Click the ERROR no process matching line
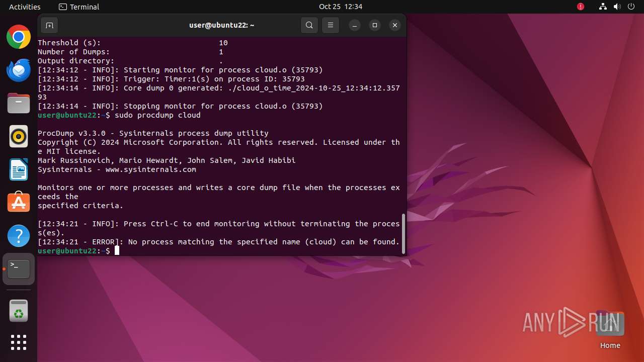 218,242
